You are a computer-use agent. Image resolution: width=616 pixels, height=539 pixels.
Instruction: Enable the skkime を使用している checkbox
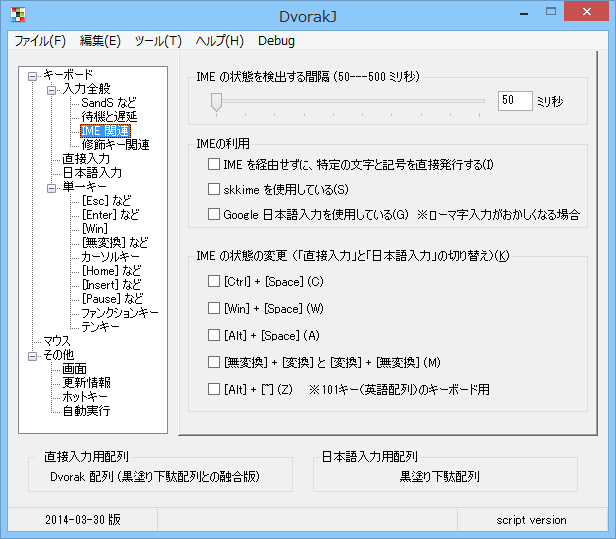pyautogui.click(x=214, y=189)
